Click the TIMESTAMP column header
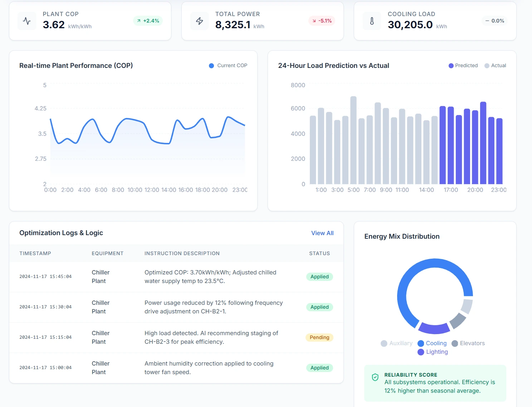532x407 pixels. (x=35, y=253)
